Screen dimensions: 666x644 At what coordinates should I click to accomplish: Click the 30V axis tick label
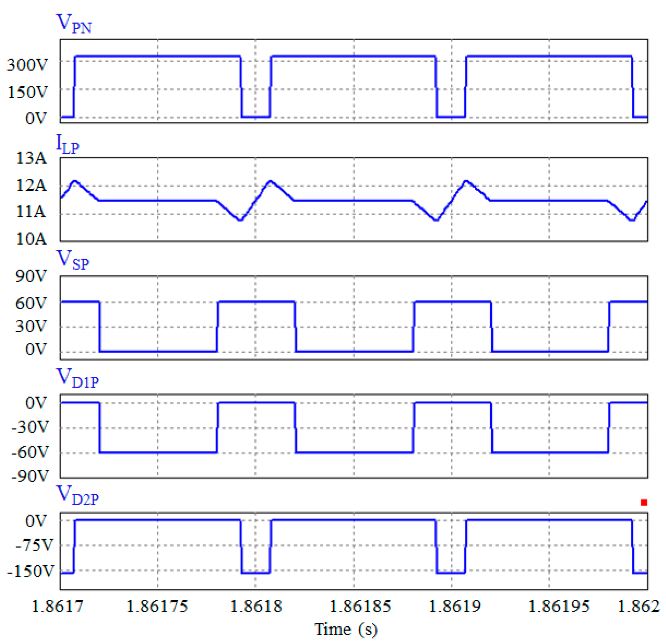(x=31, y=327)
